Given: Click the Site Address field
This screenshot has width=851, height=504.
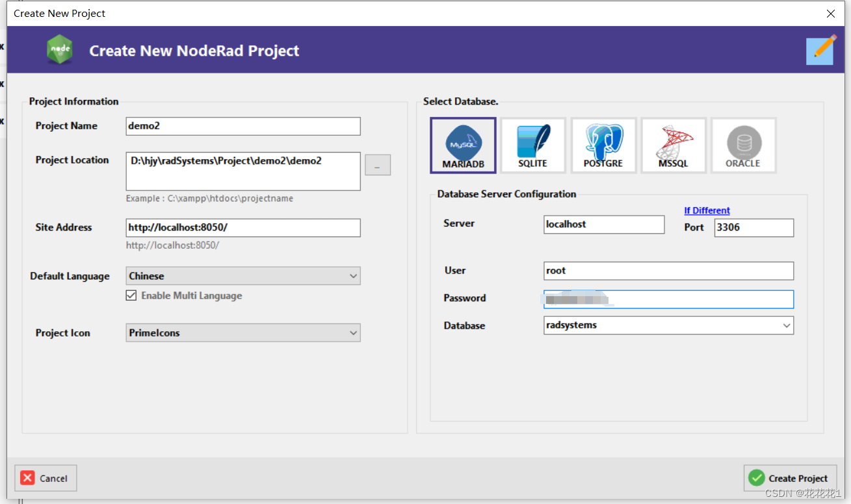Looking at the screenshot, I should click(243, 227).
